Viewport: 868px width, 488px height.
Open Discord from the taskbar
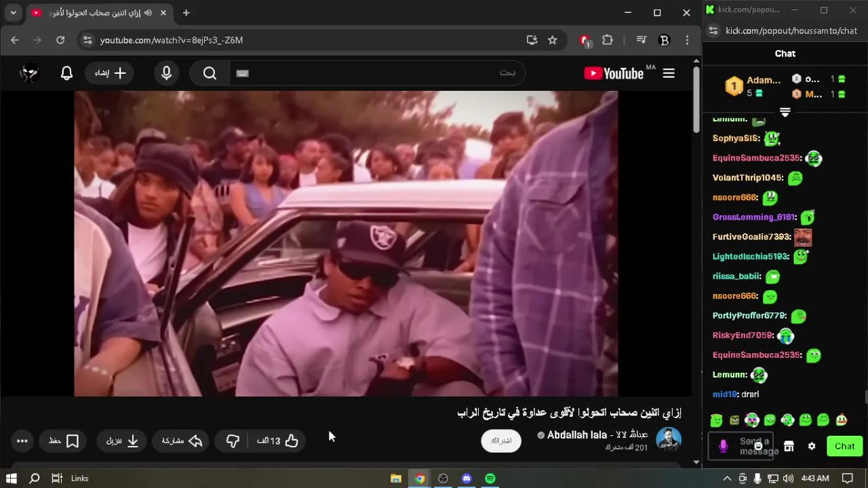pyautogui.click(x=467, y=479)
